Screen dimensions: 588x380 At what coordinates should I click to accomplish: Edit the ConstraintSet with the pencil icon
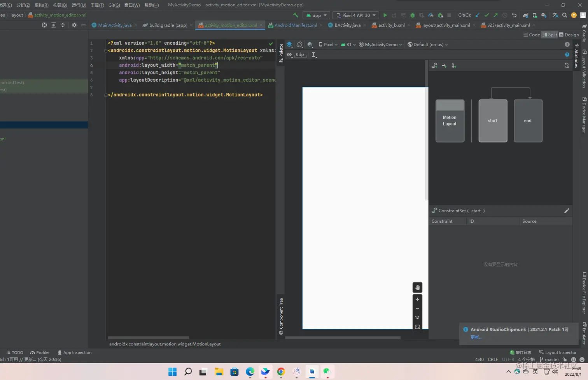click(x=567, y=211)
